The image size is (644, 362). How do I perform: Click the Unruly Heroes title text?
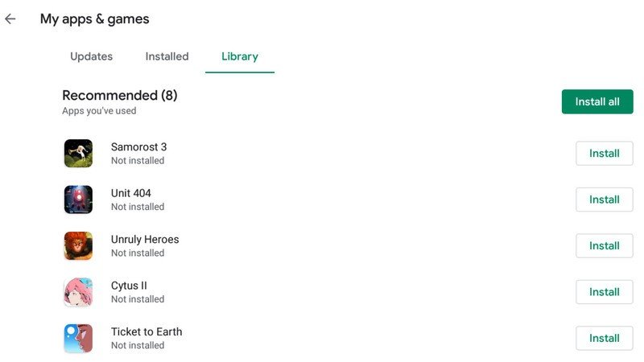tap(145, 240)
